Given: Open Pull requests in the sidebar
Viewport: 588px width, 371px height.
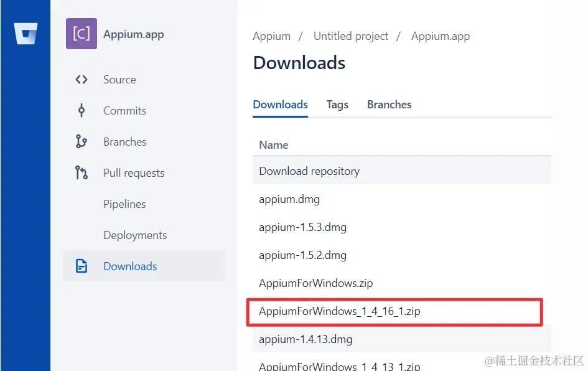Looking at the screenshot, I should [x=134, y=173].
